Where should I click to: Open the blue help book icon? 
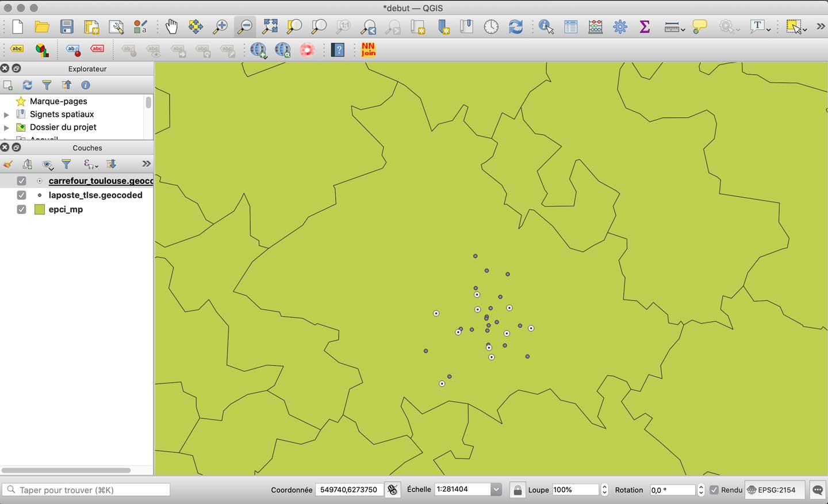338,50
